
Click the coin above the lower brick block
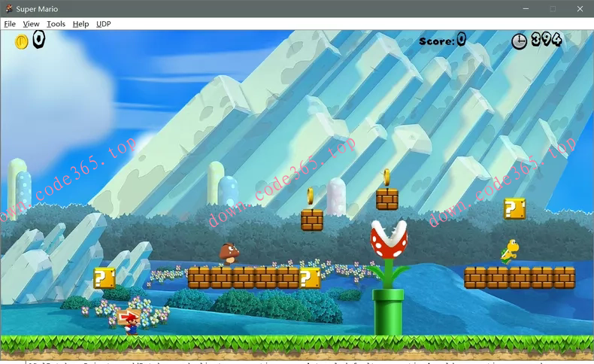point(311,196)
